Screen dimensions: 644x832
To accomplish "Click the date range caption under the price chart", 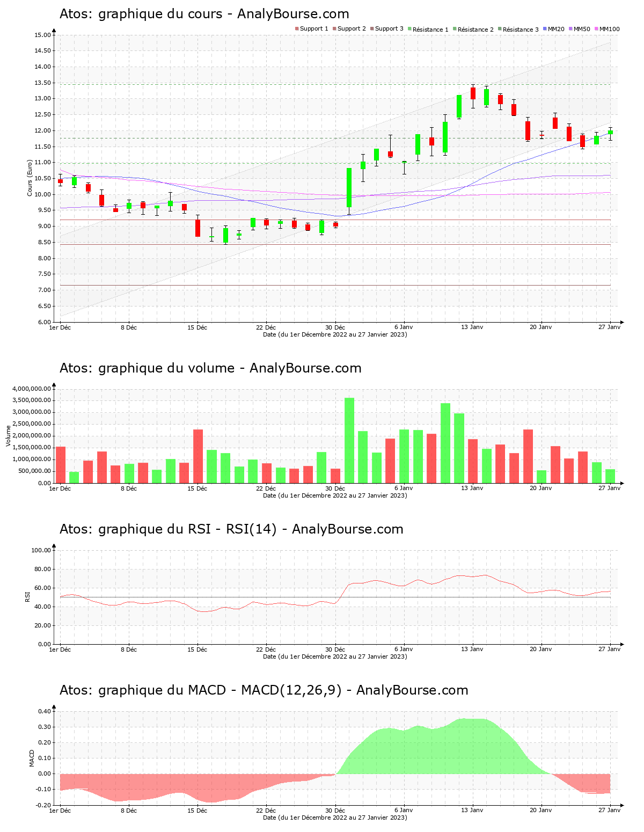I will click(x=335, y=334).
